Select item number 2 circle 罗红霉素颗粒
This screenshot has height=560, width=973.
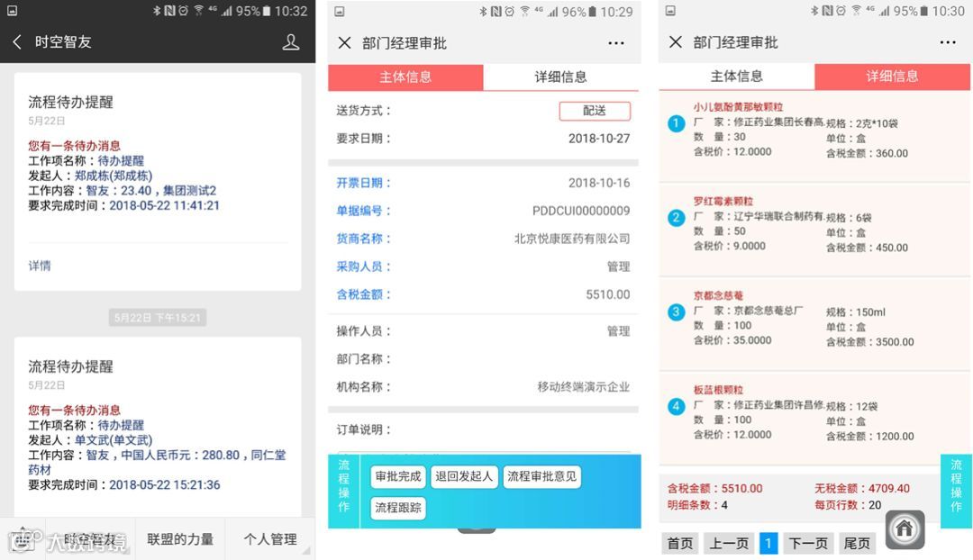click(676, 218)
